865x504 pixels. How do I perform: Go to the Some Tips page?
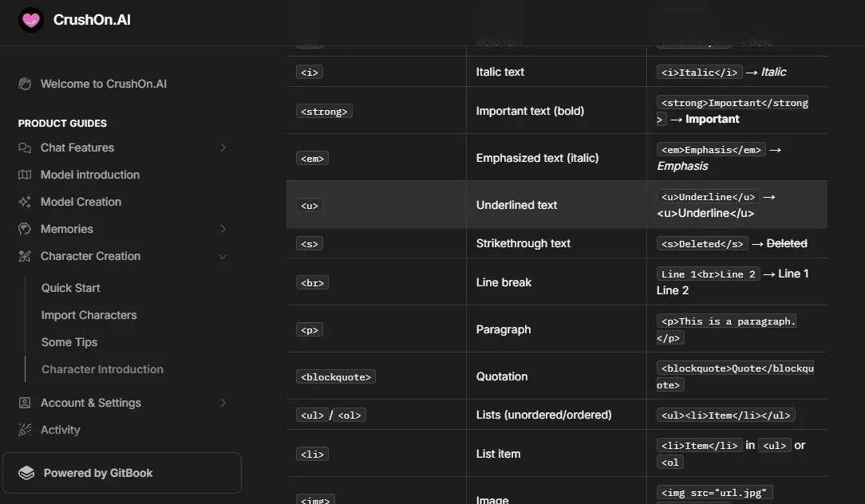(69, 342)
